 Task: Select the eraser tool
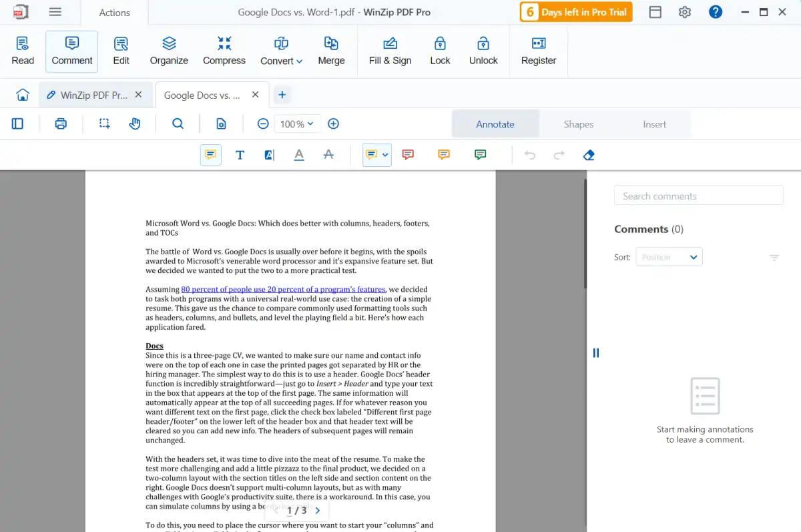[588, 155]
